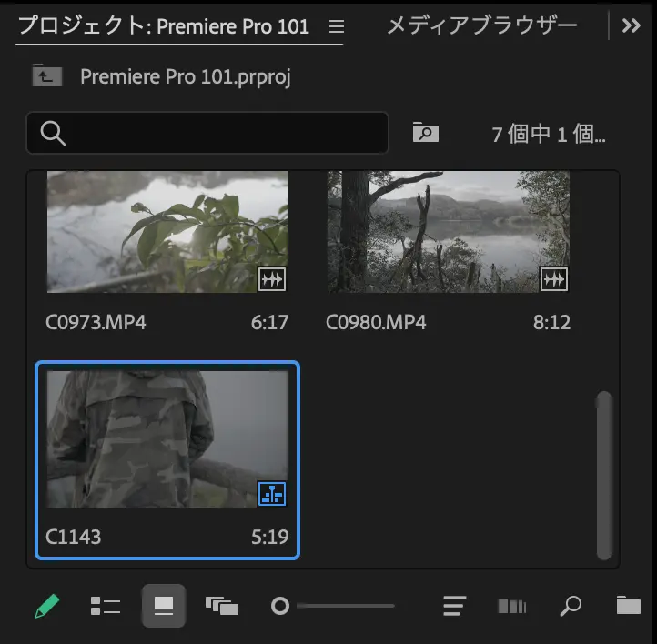Switch to icon view
The height and width of the screenshot is (644, 657).
click(164, 606)
